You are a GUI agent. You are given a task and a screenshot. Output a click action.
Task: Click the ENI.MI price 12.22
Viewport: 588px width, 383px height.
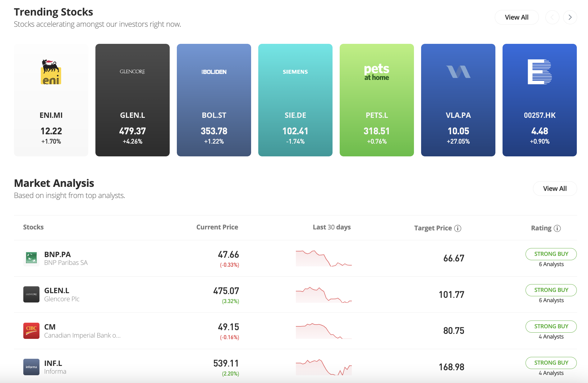click(x=51, y=131)
